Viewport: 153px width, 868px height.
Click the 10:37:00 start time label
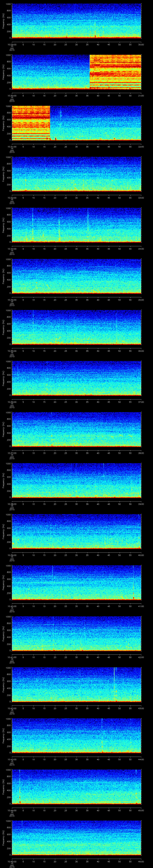click(x=12, y=453)
